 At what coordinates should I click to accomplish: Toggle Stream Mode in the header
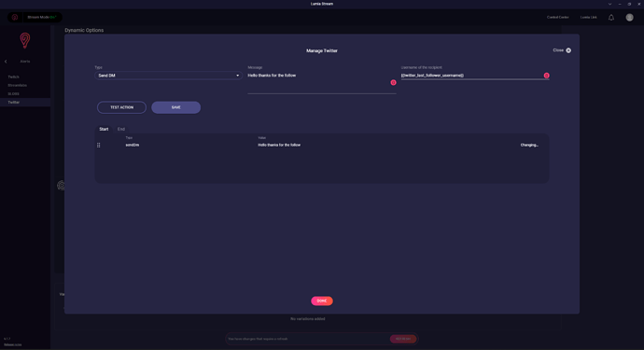point(42,17)
